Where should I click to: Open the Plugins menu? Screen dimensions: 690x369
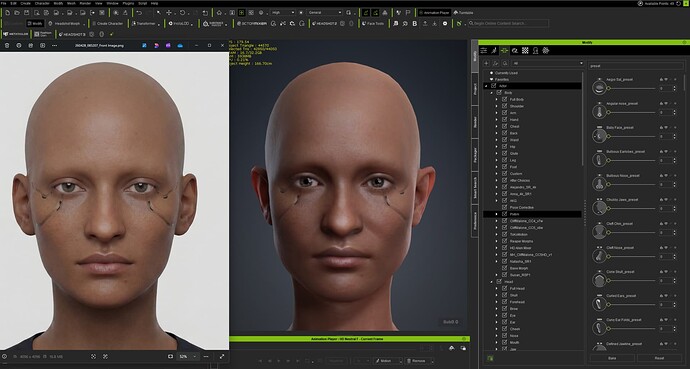click(x=128, y=3)
